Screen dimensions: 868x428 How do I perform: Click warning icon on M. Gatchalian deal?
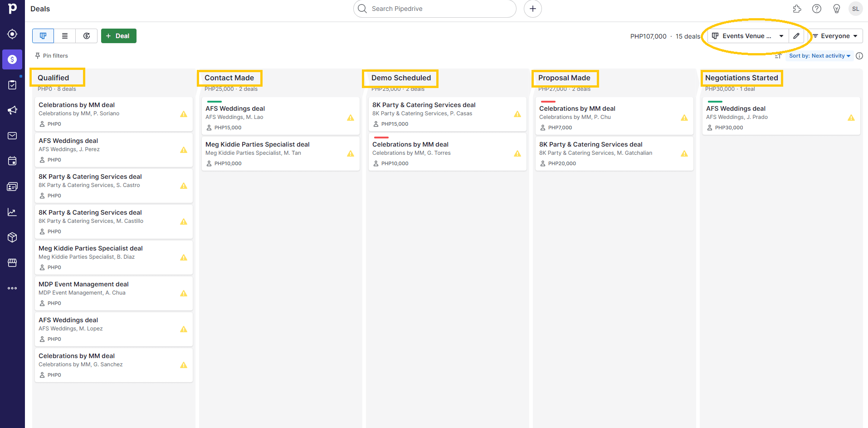pyautogui.click(x=684, y=153)
